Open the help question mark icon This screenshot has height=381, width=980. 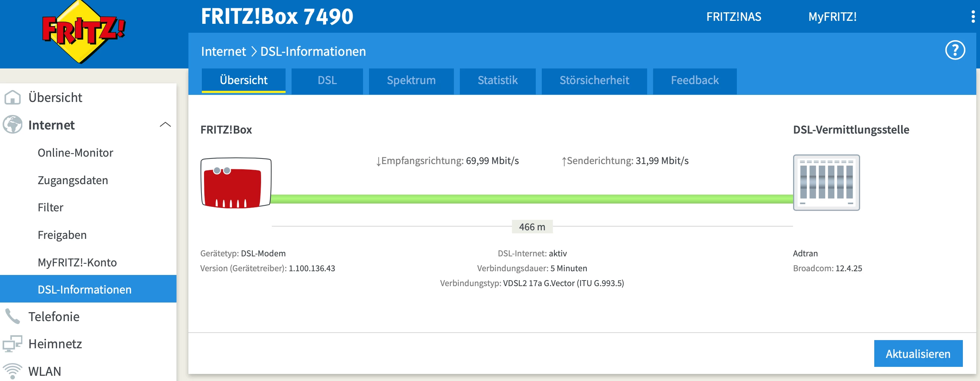(x=955, y=50)
